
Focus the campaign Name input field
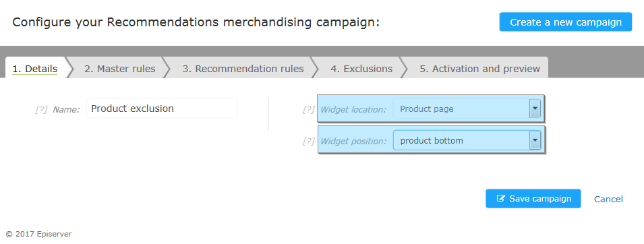[x=162, y=109]
